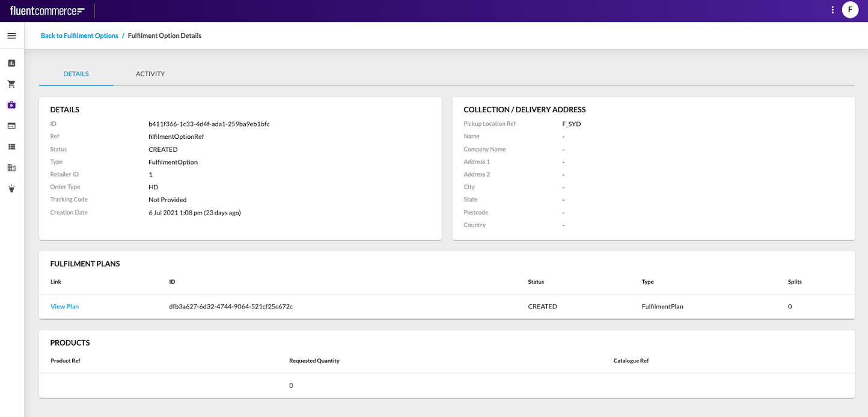Open the hamburger navigation menu

click(x=11, y=35)
